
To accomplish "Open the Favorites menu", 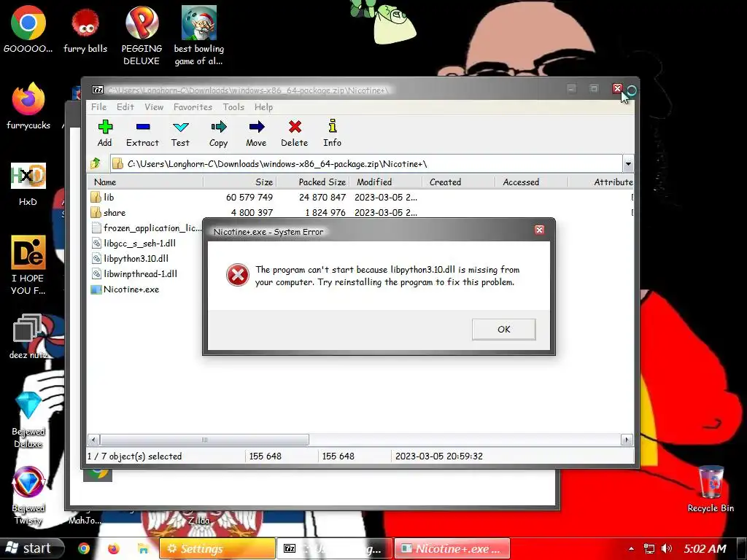I will point(193,107).
